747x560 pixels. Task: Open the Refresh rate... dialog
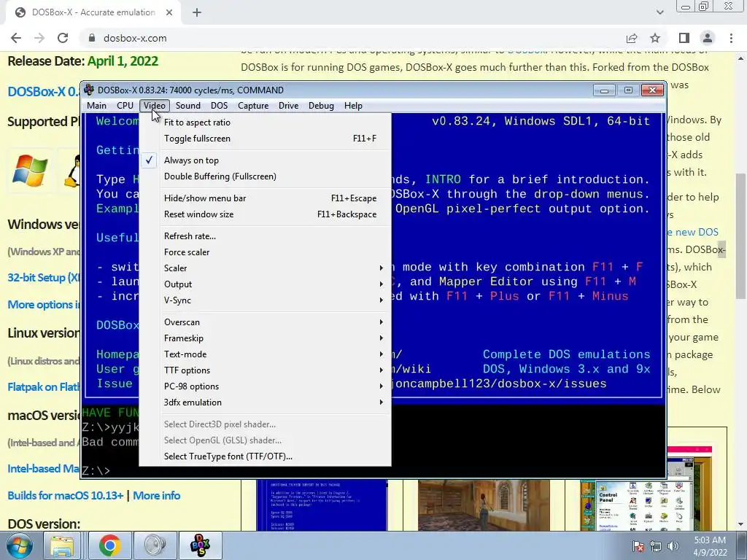click(x=266, y=236)
